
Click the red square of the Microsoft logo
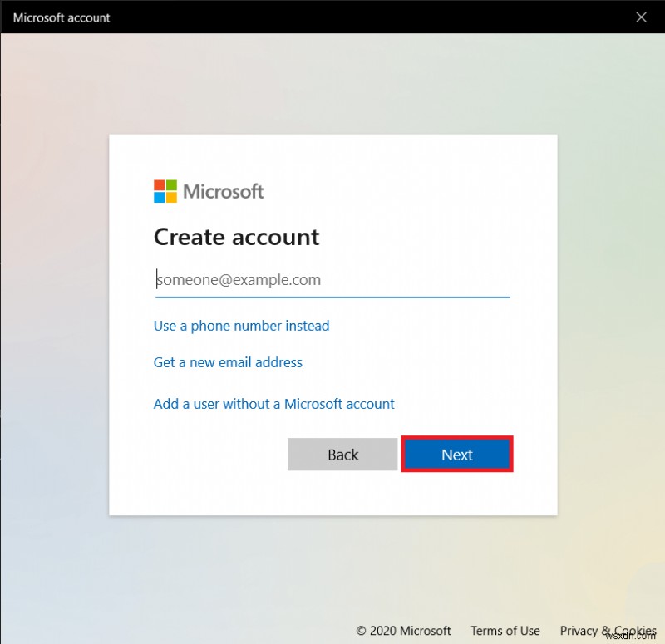coord(158,185)
